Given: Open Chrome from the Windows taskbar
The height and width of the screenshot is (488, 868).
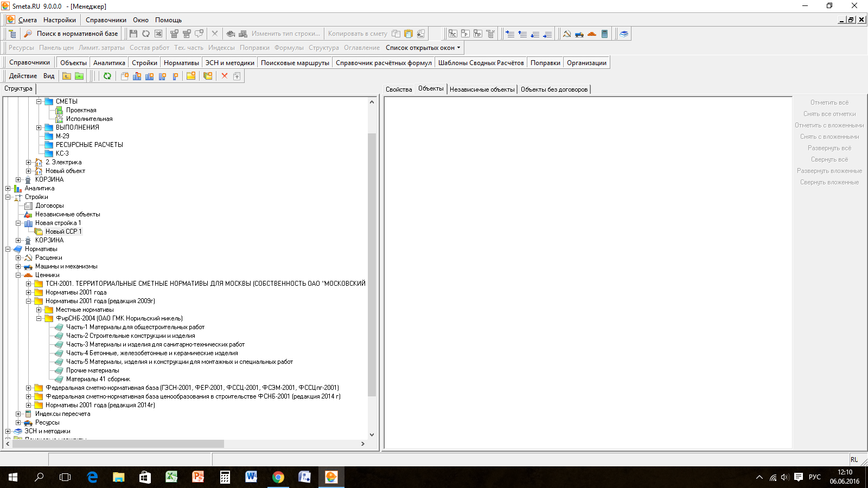Looking at the screenshot, I should 278,477.
